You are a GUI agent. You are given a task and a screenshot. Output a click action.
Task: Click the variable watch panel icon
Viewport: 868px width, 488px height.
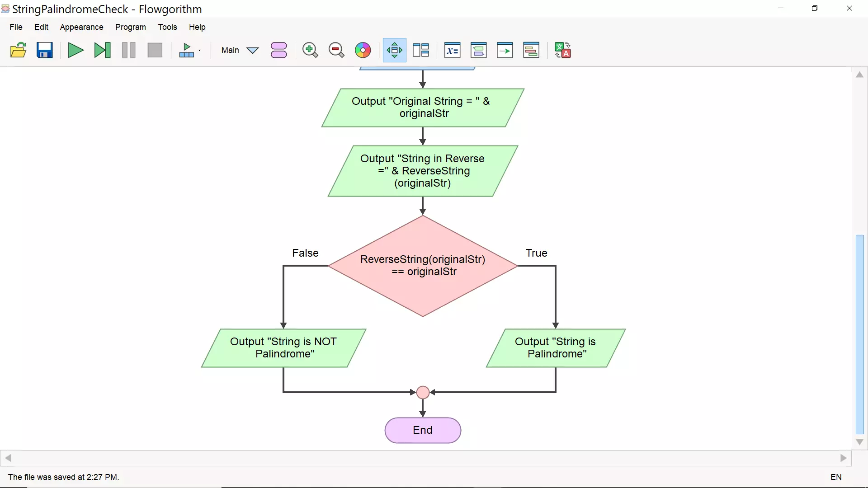(452, 50)
